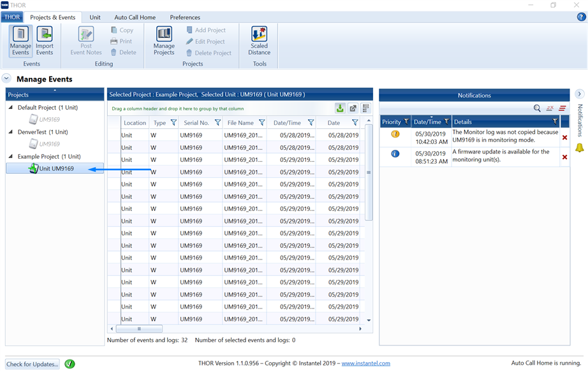588x371 pixels.
Task: Open the Serial No. column filter
Action: [x=217, y=123]
